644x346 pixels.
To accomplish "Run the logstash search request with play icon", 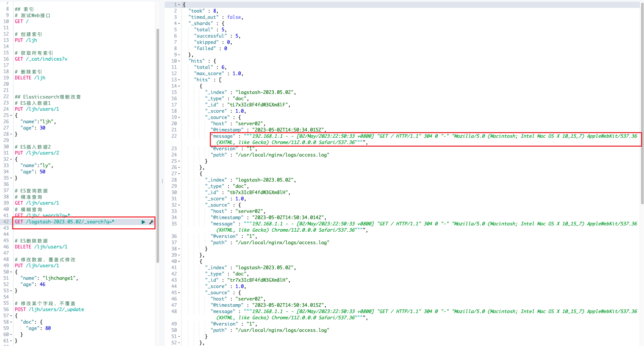I will pyautogui.click(x=143, y=222).
